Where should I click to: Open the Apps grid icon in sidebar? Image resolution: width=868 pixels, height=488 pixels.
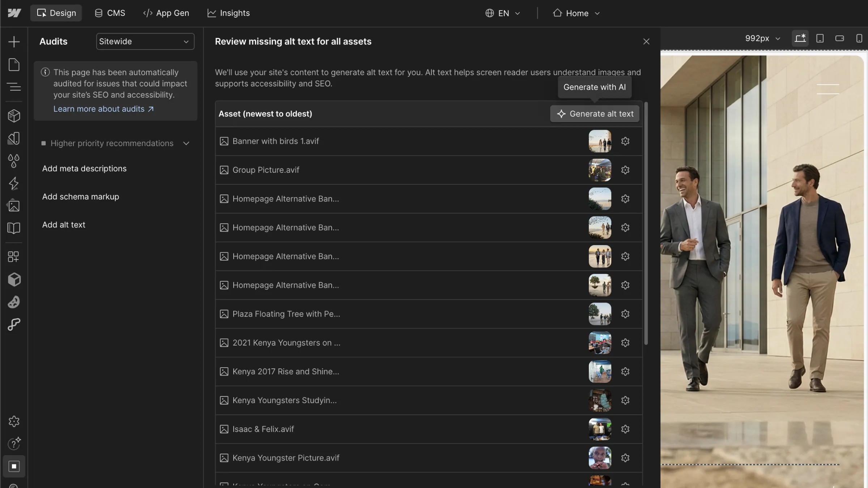pyautogui.click(x=14, y=257)
